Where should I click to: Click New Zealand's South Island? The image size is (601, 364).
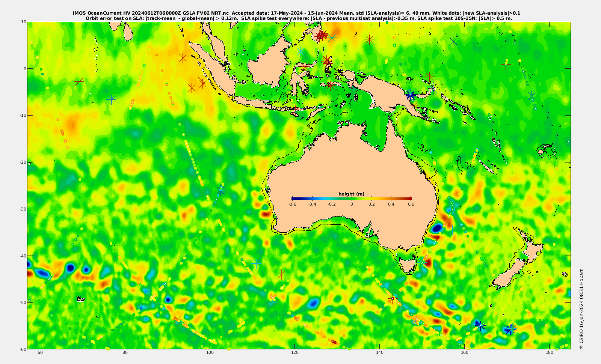[x=509, y=274]
